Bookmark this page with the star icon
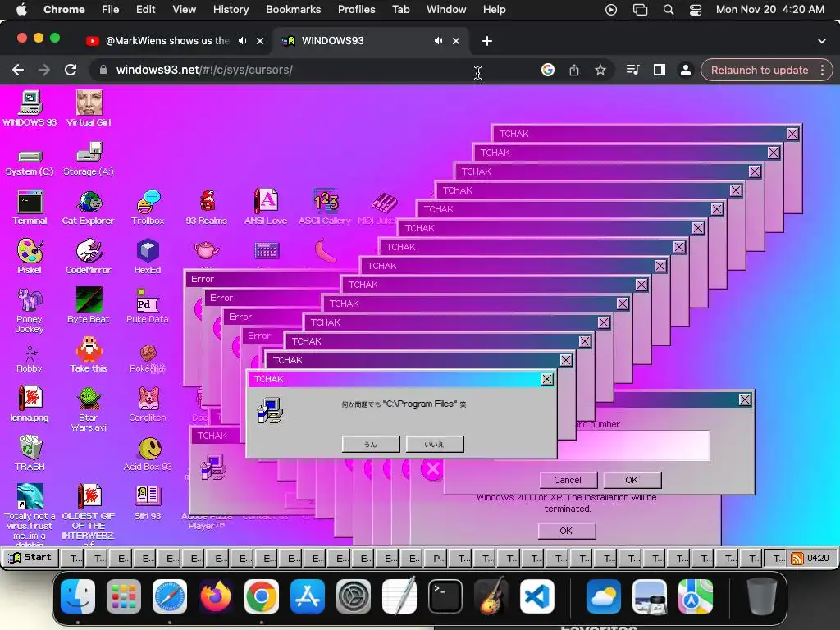 pyautogui.click(x=600, y=71)
